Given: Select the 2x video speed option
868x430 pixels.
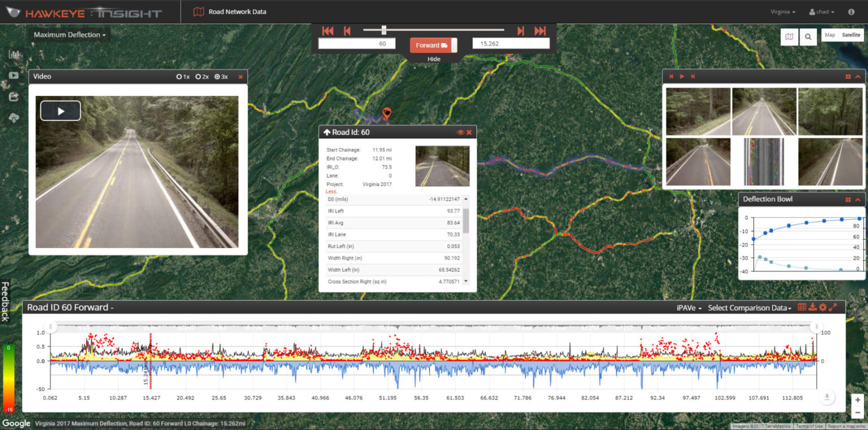Looking at the screenshot, I should (x=202, y=76).
